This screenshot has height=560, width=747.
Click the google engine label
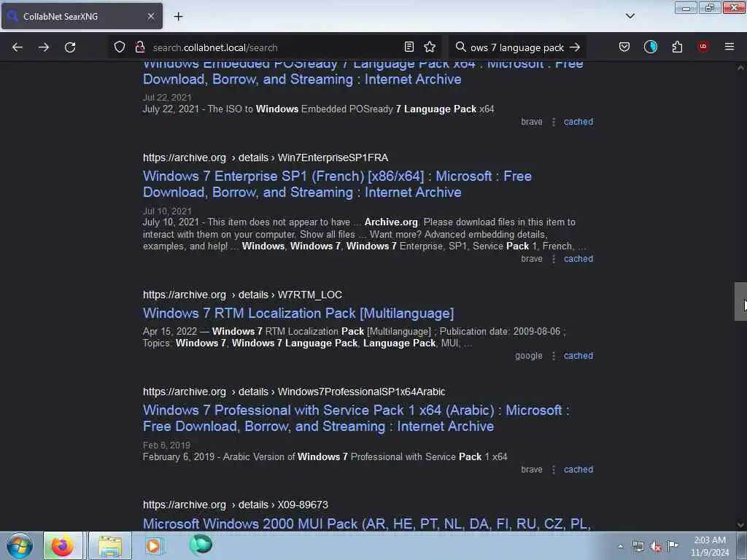pyautogui.click(x=528, y=356)
